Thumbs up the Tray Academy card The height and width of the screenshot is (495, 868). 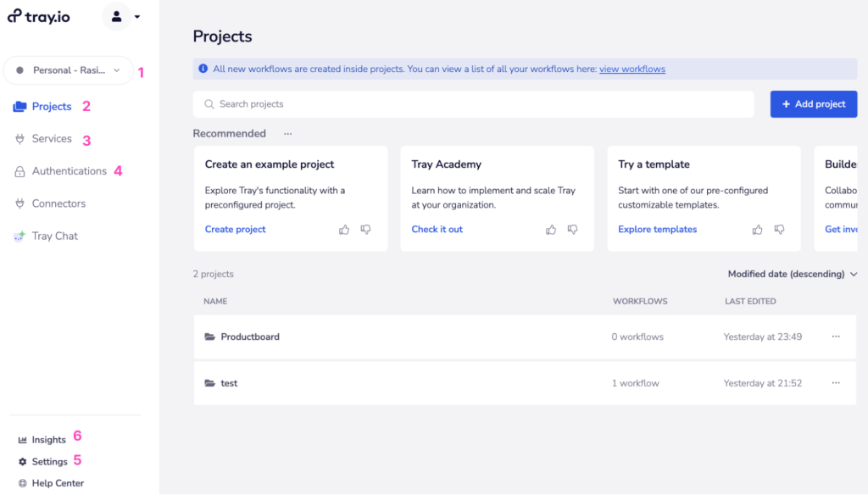coord(551,229)
